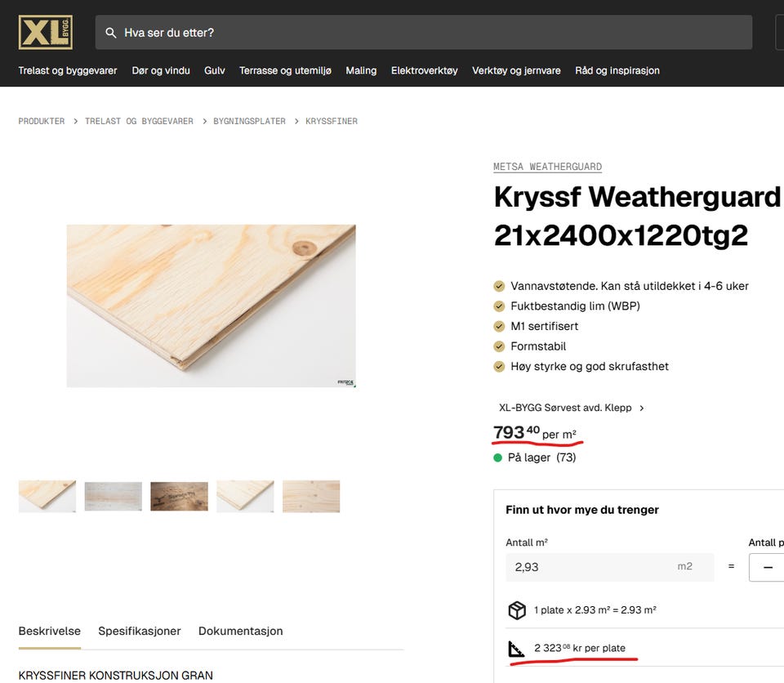The height and width of the screenshot is (683, 784).
Task: Change store XL-BYGG Sørvest avd. Klepp
Action: coord(565,408)
